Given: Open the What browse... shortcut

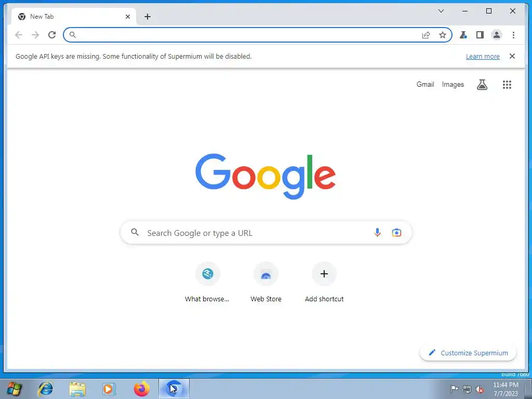Looking at the screenshot, I should (x=207, y=282).
